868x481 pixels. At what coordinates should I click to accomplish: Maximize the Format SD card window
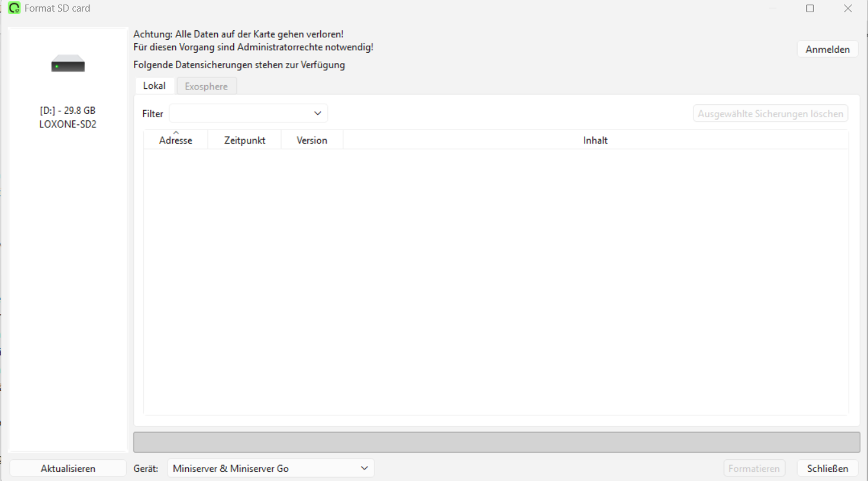(x=810, y=8)
